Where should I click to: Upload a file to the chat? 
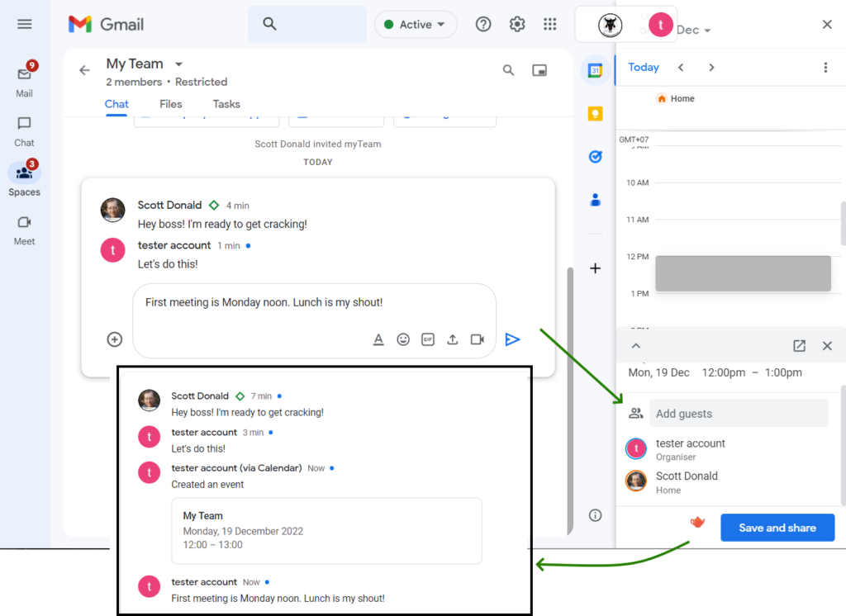click(x=452, y=339)
